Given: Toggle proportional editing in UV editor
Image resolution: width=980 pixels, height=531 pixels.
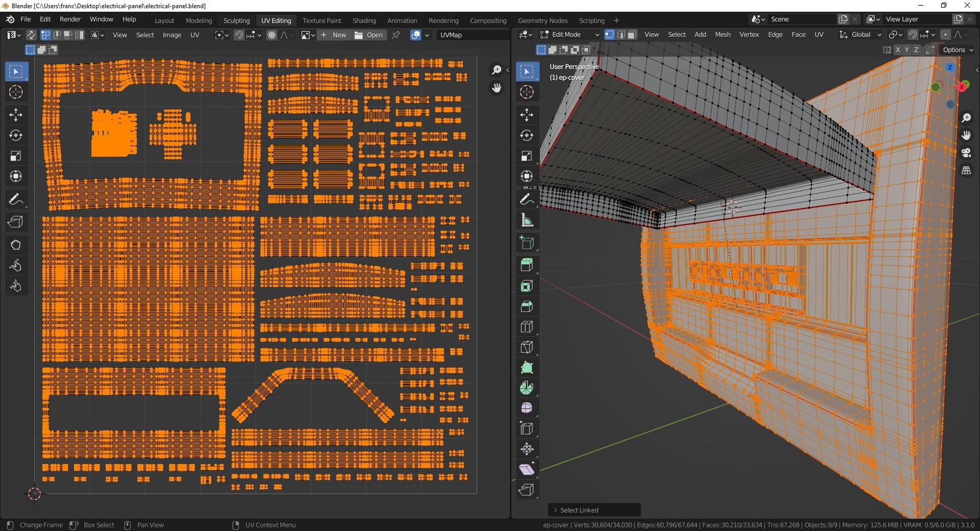Looking at the screenshot, I should point(272,35).
